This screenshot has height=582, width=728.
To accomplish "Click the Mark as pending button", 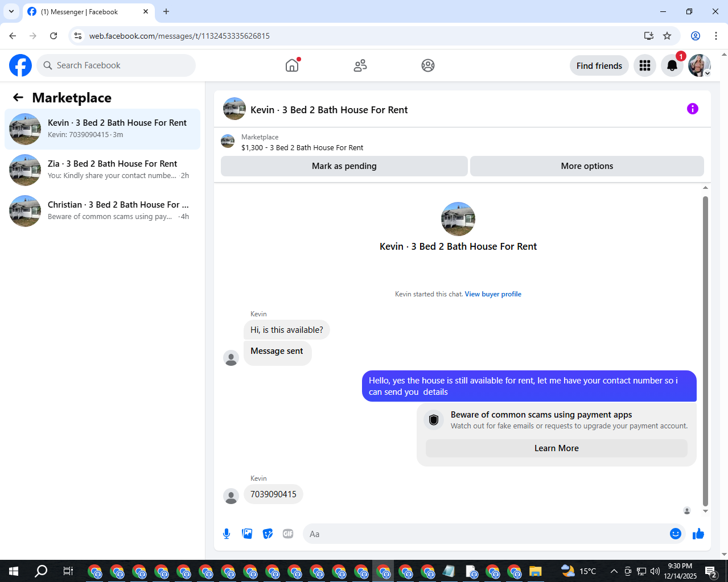I will click(344, 166).
